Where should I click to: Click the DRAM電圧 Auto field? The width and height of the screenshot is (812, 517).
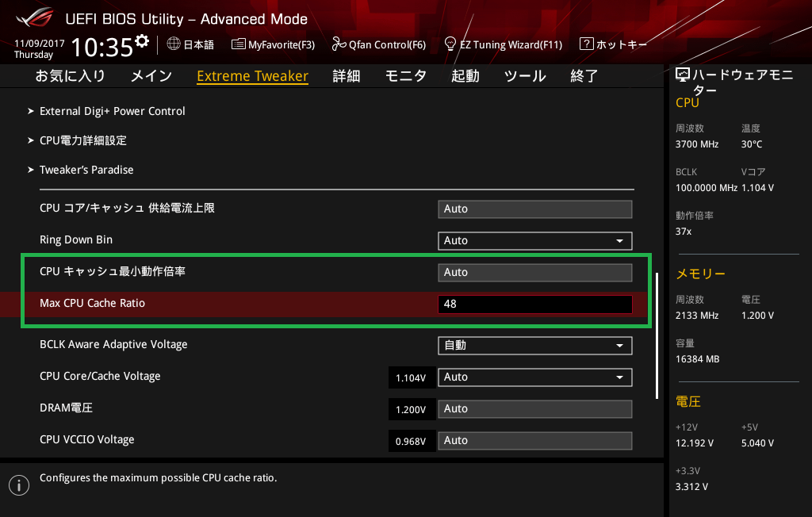coord(535,408)
